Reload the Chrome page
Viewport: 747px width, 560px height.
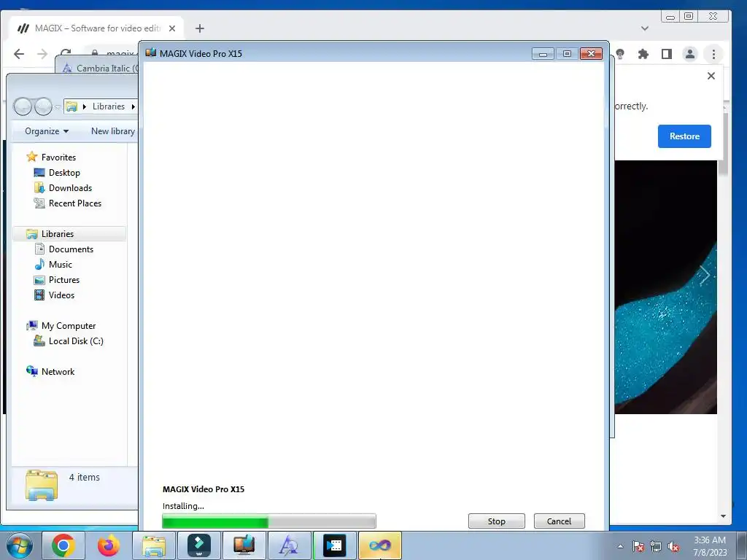pos(66,53)
